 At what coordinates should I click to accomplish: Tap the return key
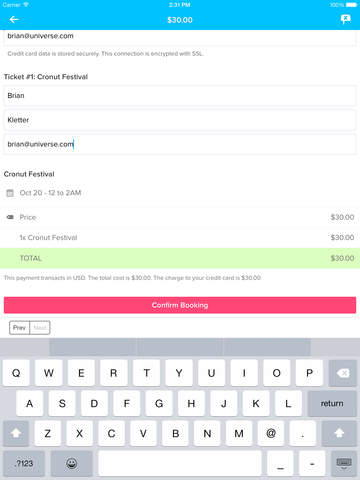pos(332,403)
